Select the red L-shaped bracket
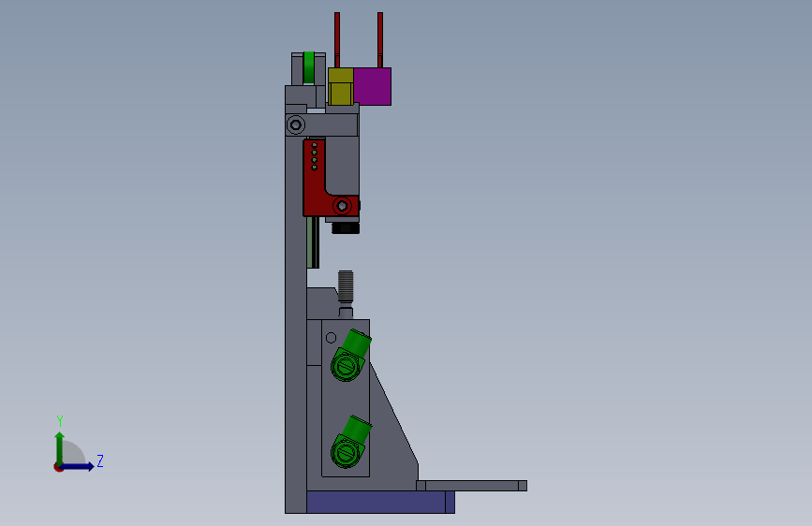Screen dimensions: 812x526 [317, 182]
